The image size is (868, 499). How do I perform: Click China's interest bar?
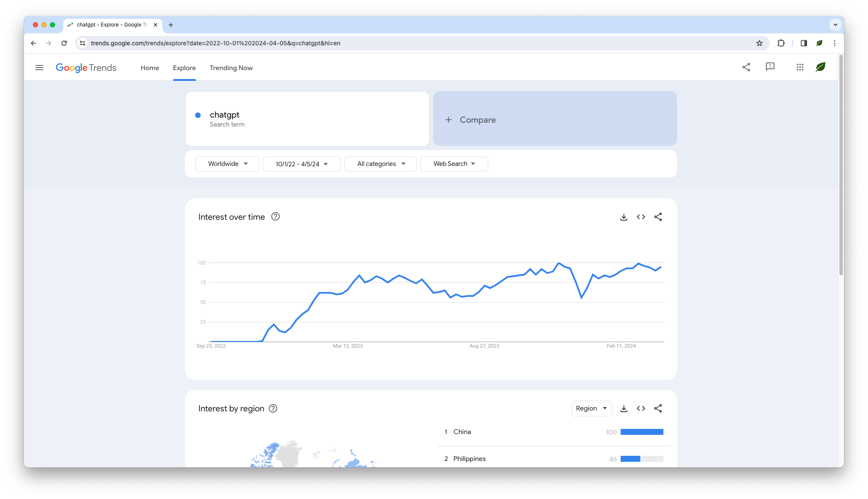coord(642,432)
